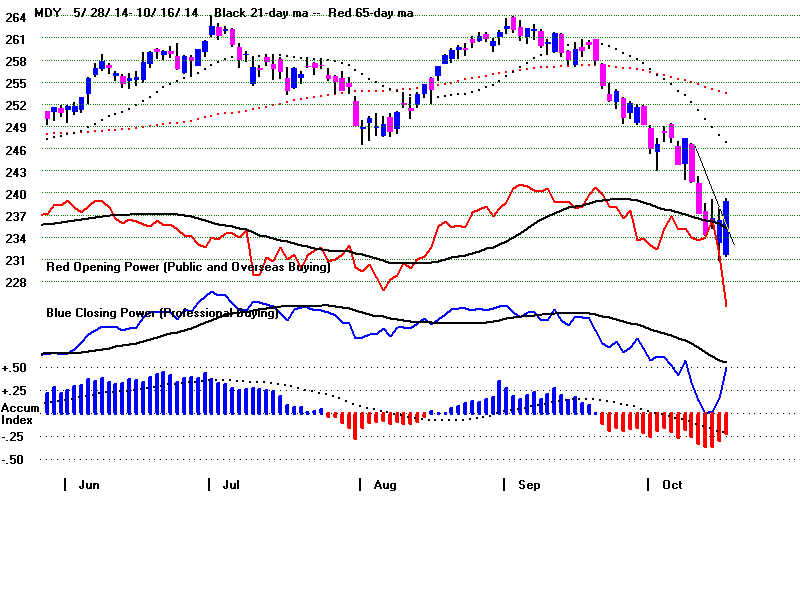The width and height of the screenshot is (800, 600).
Task: Click the +.25 Accum Index scale label
Action: tap(14, 391)
